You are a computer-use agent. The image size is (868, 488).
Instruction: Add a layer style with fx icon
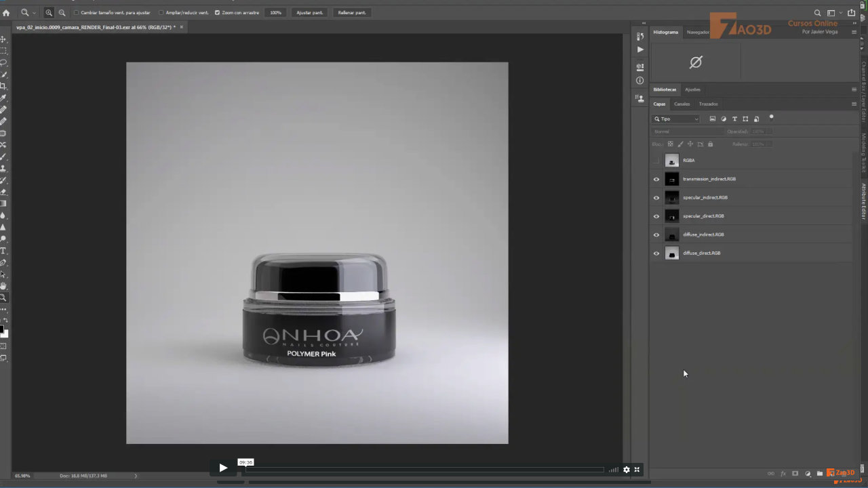tap(783, 474)
